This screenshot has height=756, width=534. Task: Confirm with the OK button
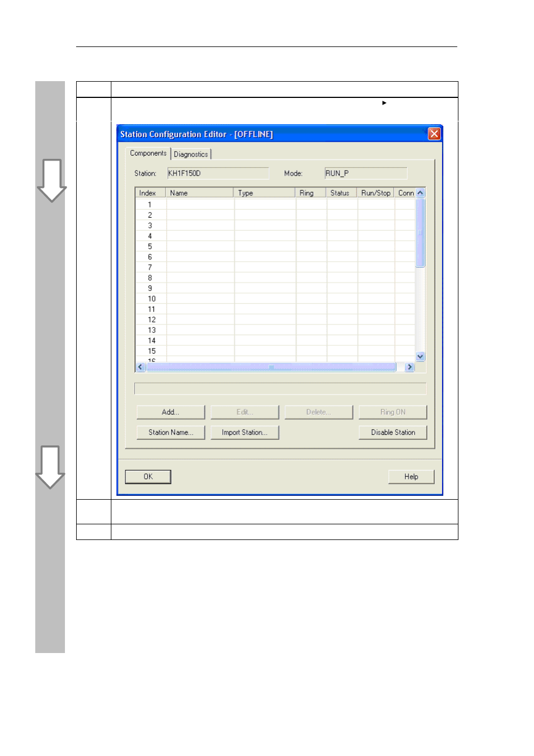tap(148, 477)
